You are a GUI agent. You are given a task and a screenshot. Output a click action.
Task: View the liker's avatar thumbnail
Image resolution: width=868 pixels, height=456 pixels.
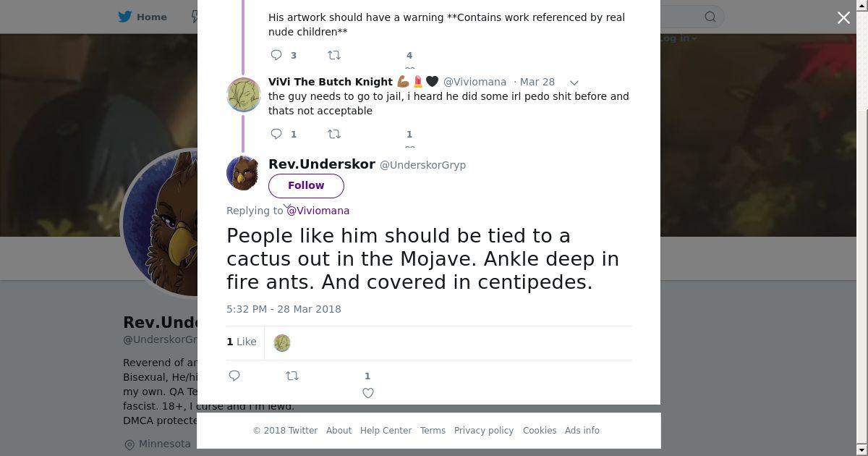click(282, 343)
